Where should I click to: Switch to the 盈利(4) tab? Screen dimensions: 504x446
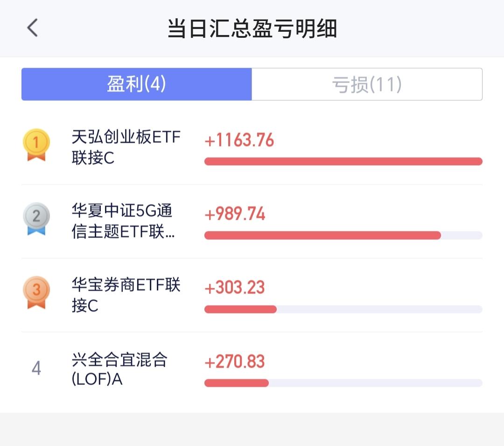tap(137, 84)
